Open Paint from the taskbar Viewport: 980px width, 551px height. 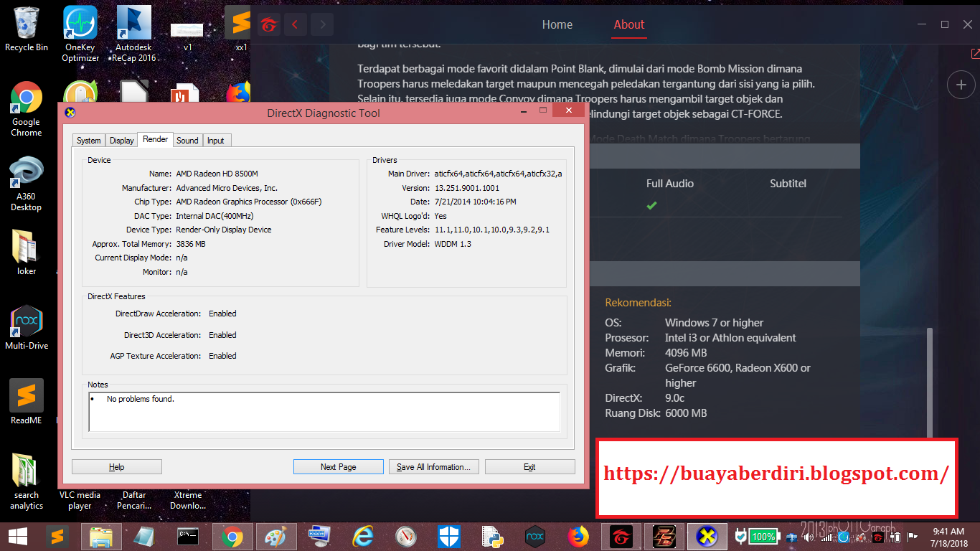(275, 536)
